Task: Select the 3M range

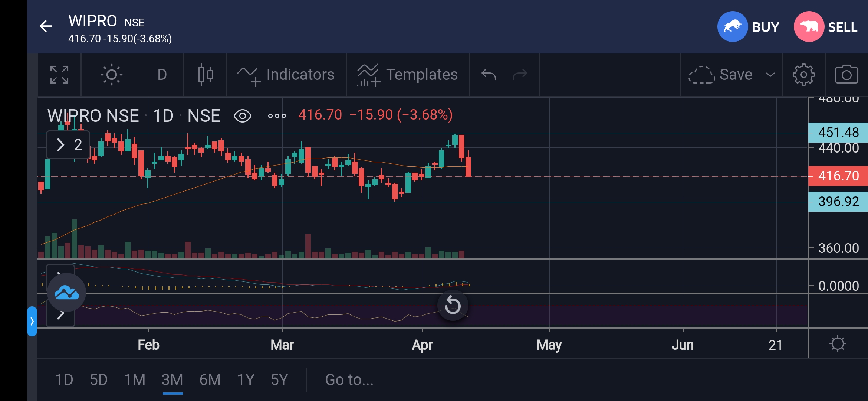Action: click(172, 380)
